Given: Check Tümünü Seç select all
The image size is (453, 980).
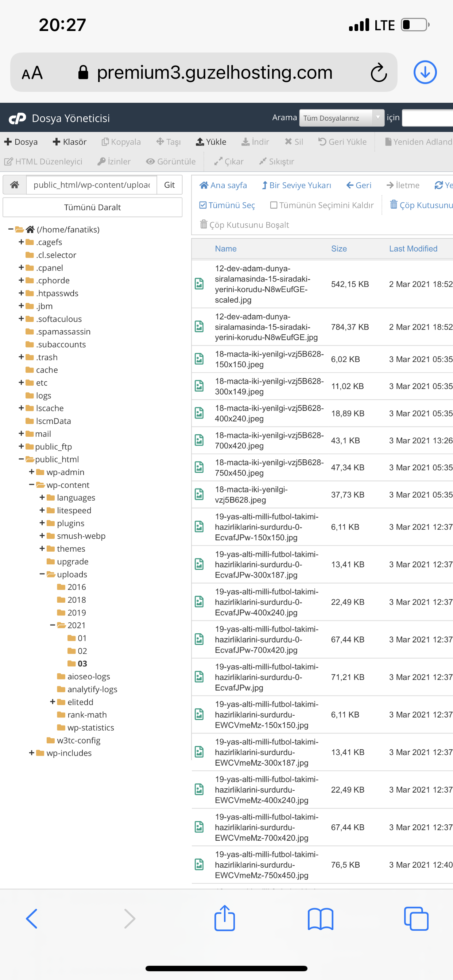Looking at the screenshot, I should 227,205.
